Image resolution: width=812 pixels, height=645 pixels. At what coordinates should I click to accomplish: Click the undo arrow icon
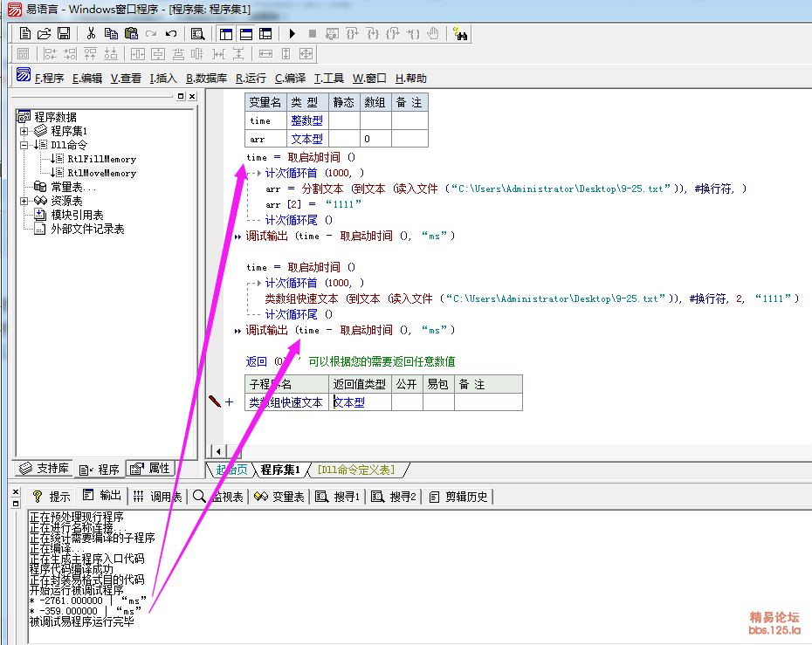[x=171, y=34]
